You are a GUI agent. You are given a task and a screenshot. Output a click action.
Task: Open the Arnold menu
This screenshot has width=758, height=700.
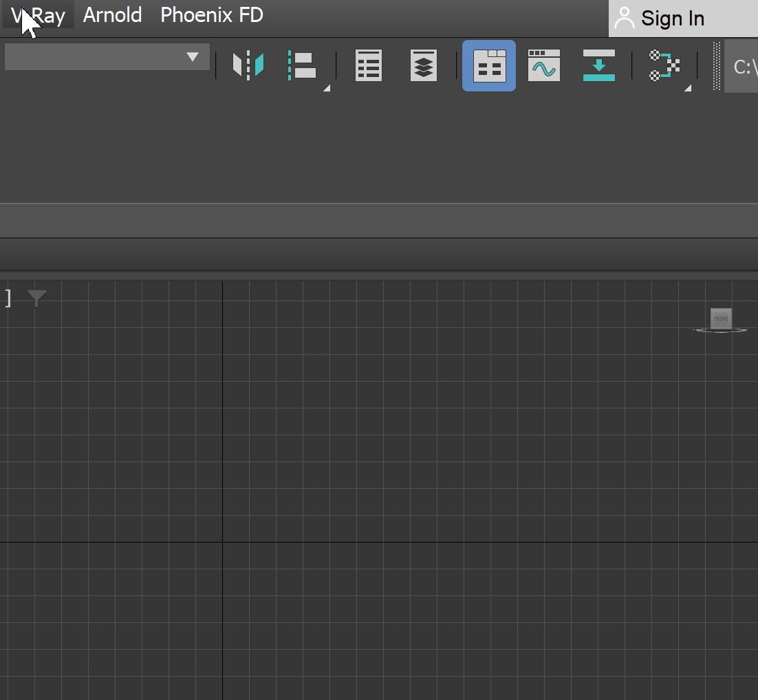tap(112, 15)
